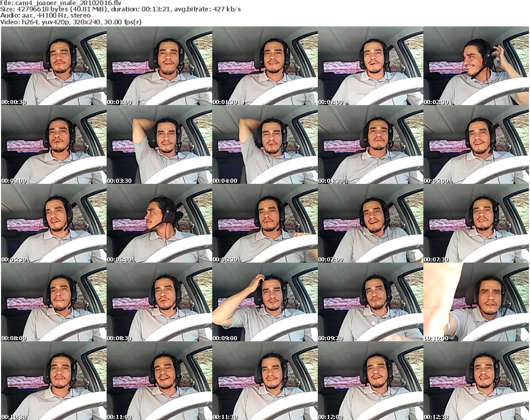
Task: Click the frame at 00:07:00
Action: 371,224
